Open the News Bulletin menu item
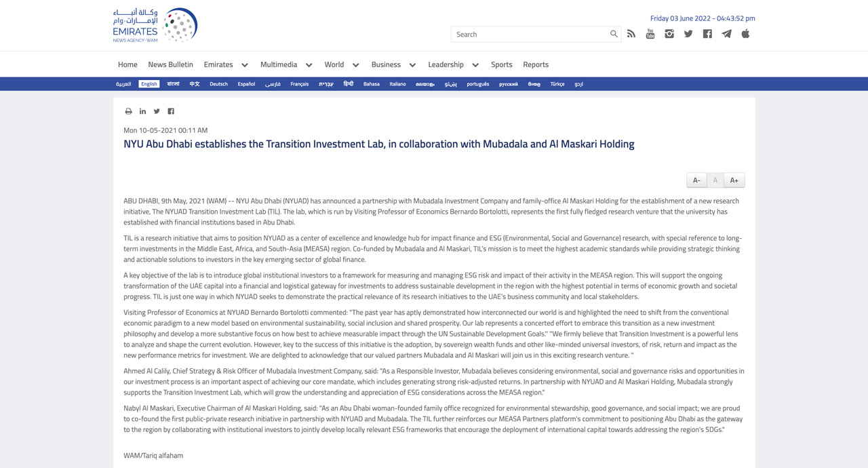The image size is (868, 468). (170, 64)
